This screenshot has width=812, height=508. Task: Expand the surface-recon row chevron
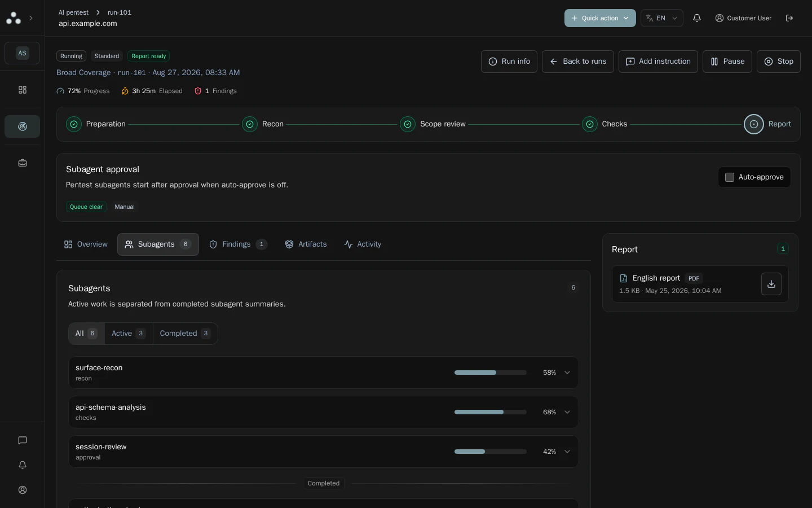567,373
